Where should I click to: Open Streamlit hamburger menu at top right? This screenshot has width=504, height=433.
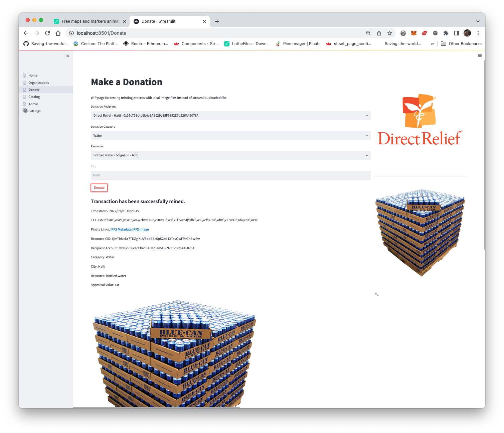click(x=480, y=56)
